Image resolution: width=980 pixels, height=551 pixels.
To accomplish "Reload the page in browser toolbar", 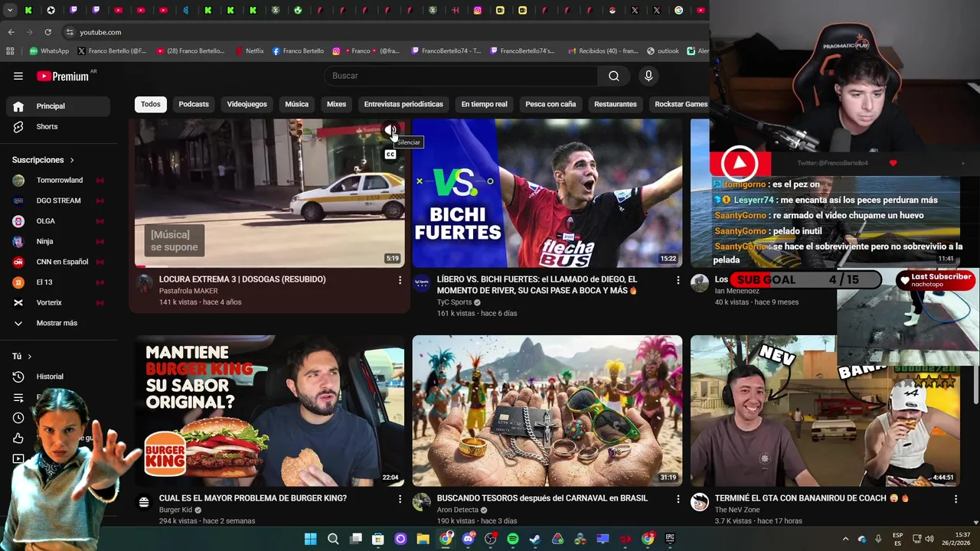I will 48,32.
